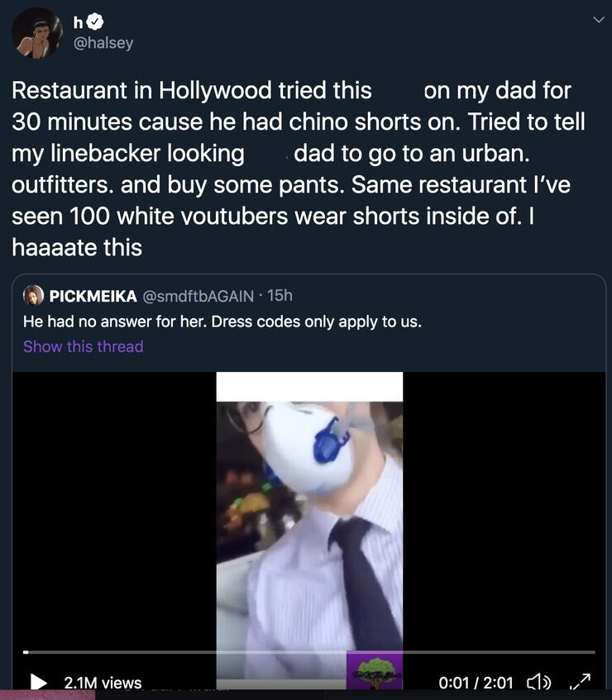
Task: Open the PICKMEIKA display name
Action: (x=93, y=296)
